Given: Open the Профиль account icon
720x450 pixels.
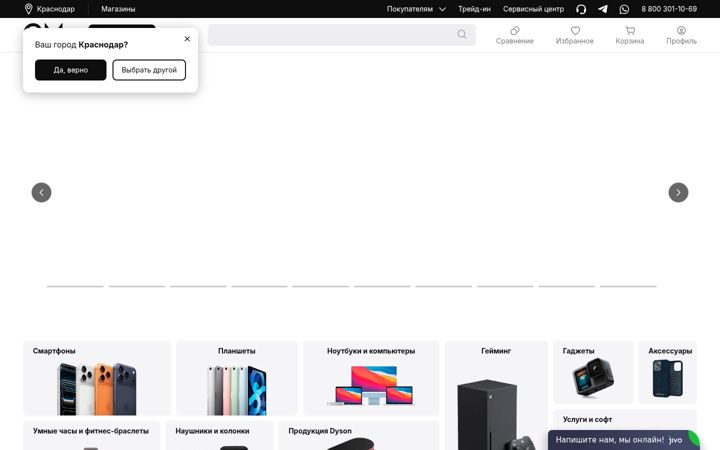Looking at the screenshot, I should (x=681, y=35).
